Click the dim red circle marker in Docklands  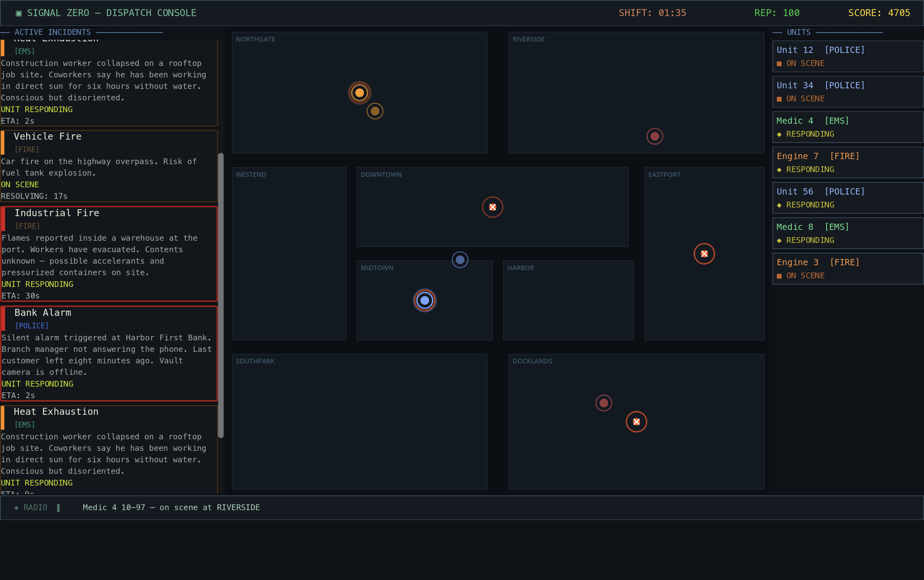pos(604,403)
